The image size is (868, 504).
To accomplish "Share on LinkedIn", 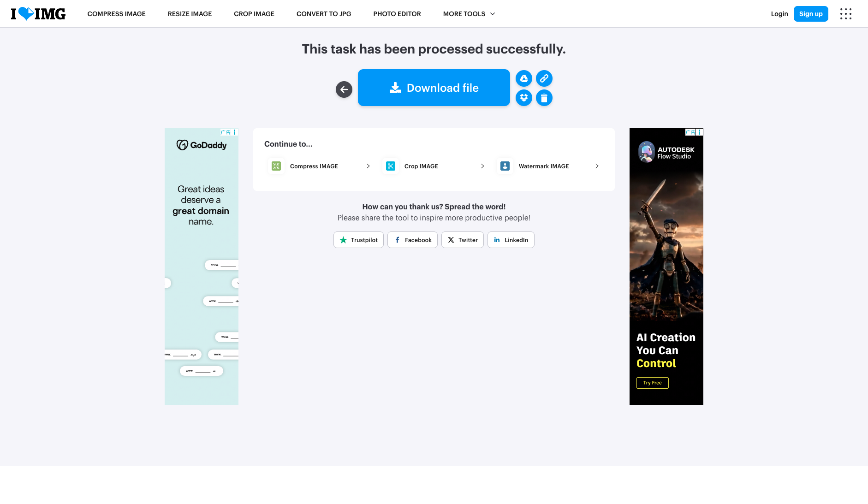I will click(511, 240).
